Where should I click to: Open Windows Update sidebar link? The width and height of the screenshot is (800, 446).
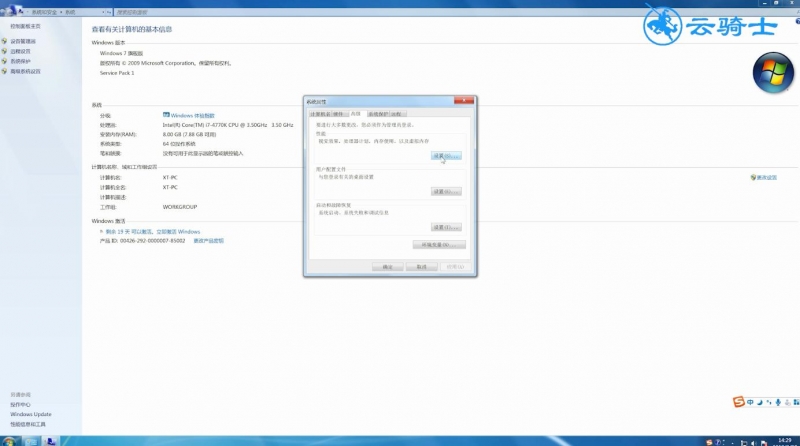(31, 414)
